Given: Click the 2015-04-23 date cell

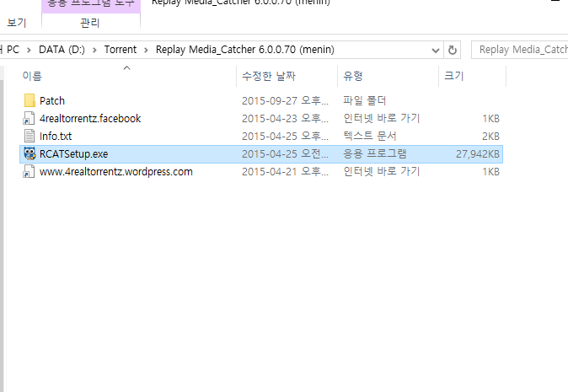Looking at the screenshot, I should (285, 119).
